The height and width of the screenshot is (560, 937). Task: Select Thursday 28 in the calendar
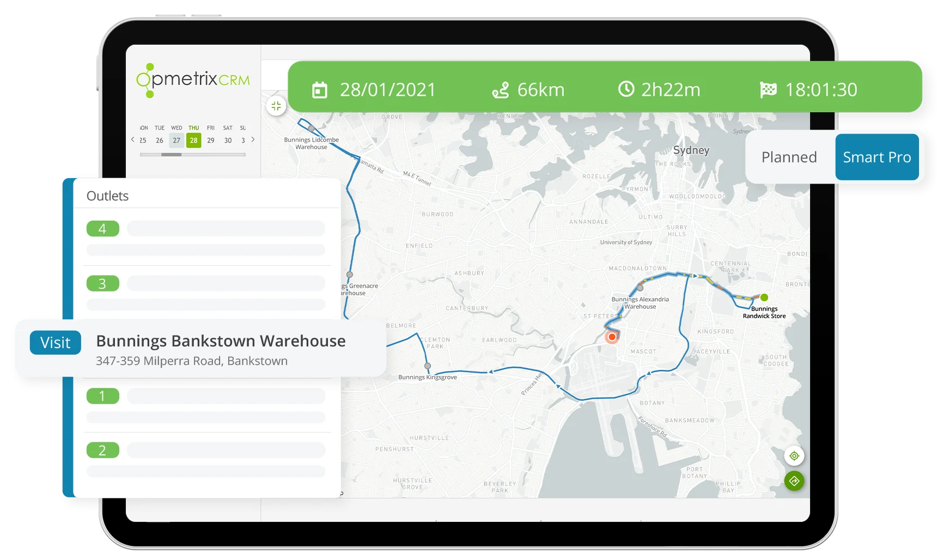[193, 141]
